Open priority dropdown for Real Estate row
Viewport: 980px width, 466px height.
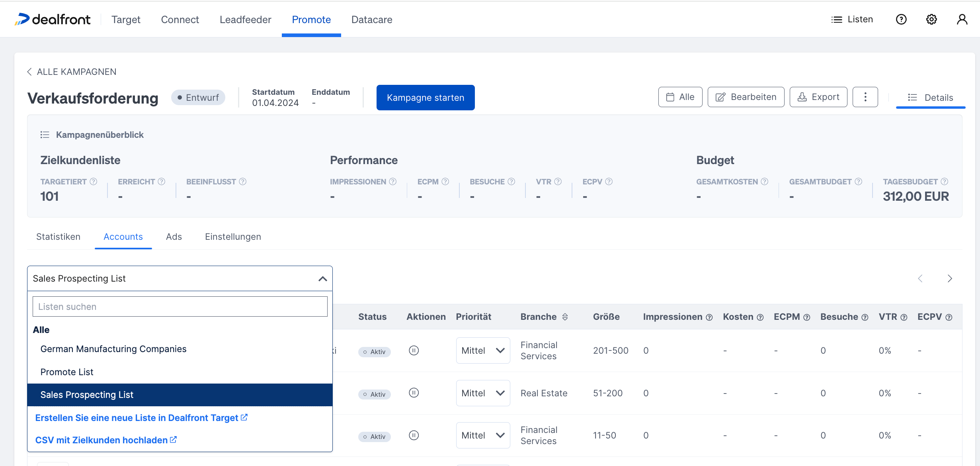[483, 393]
